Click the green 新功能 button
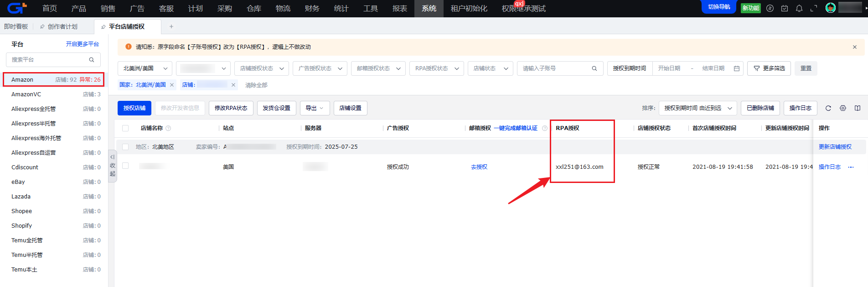Screen dimensions: 868x287 click(x=751, y=8)
